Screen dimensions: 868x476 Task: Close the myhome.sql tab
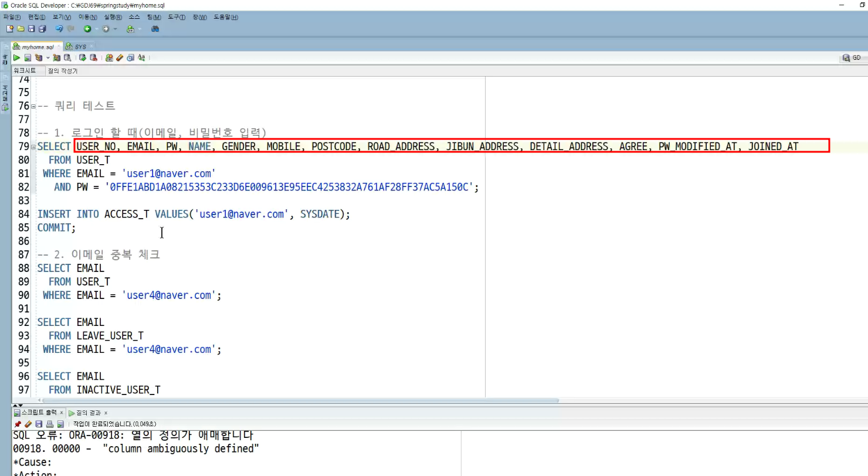click(x=59, y=46)
